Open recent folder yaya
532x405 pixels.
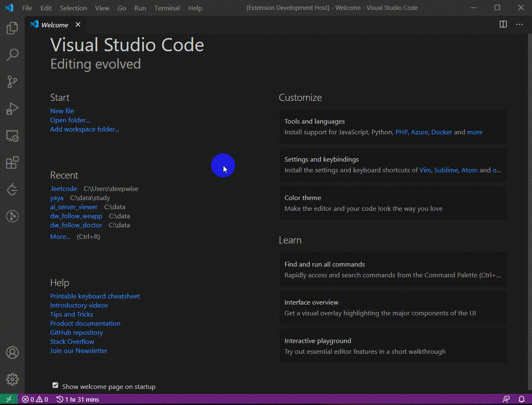57,198
